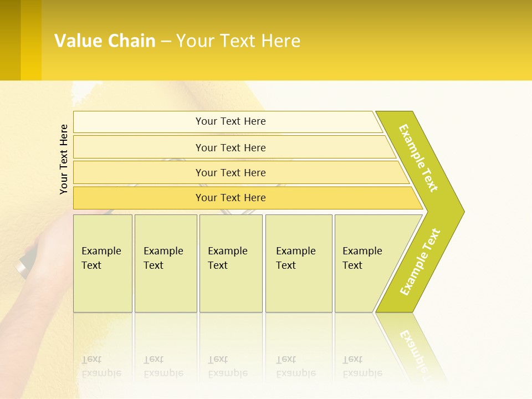
Task: Click the mirrored reflection of the first box
Action: (x=103, y=355)
